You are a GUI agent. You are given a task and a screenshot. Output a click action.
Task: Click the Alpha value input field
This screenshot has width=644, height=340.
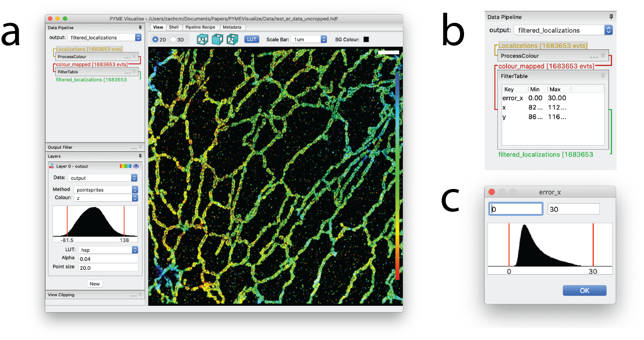108,259
